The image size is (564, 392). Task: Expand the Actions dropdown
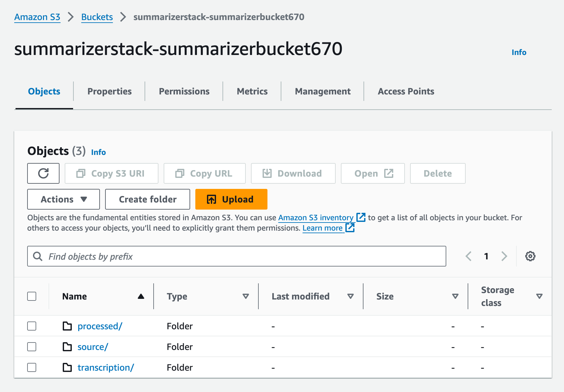click(63, 199)
